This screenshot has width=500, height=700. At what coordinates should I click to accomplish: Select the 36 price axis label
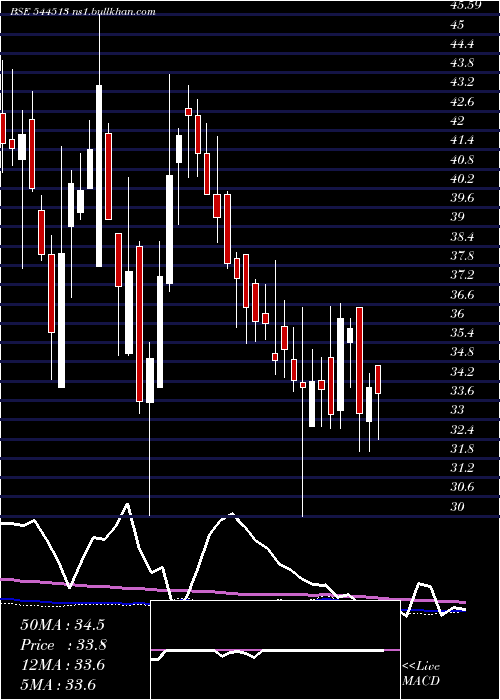(457, 313)
